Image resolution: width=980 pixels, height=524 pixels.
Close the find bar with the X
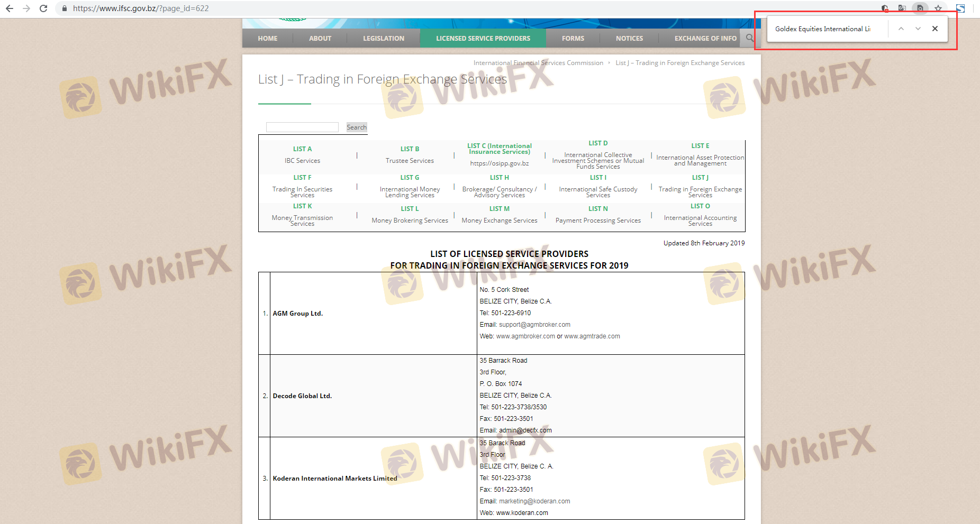coord(935,29)
